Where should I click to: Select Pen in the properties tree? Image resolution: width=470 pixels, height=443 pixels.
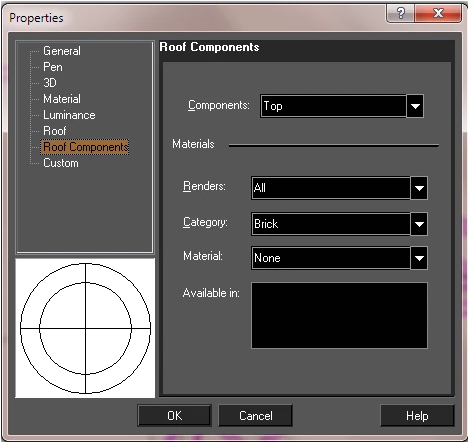click(x=53, y=67)
